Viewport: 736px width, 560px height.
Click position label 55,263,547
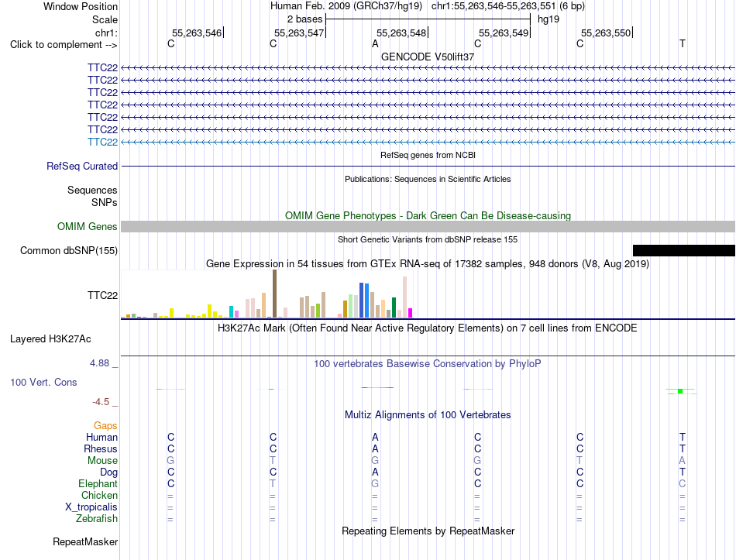[x=299, y=33]
